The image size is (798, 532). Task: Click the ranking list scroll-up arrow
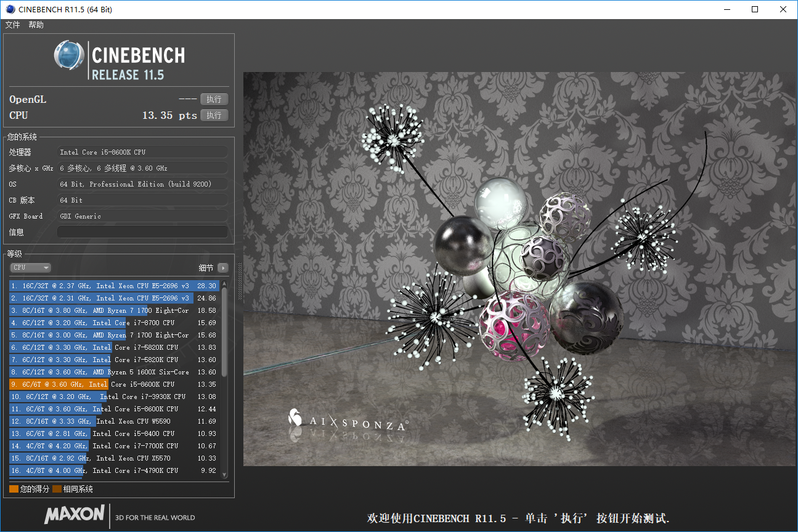tap(224, 284)
